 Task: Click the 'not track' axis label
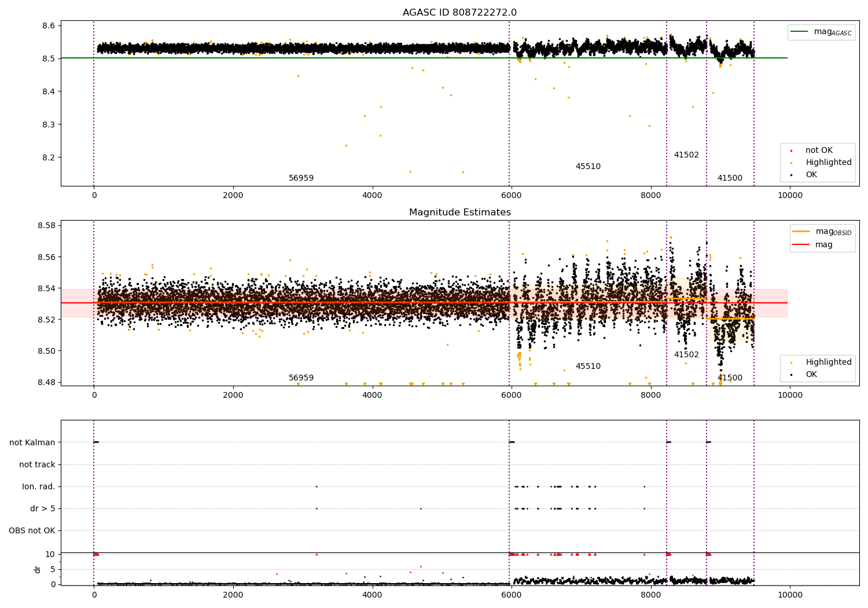(37, 464)
